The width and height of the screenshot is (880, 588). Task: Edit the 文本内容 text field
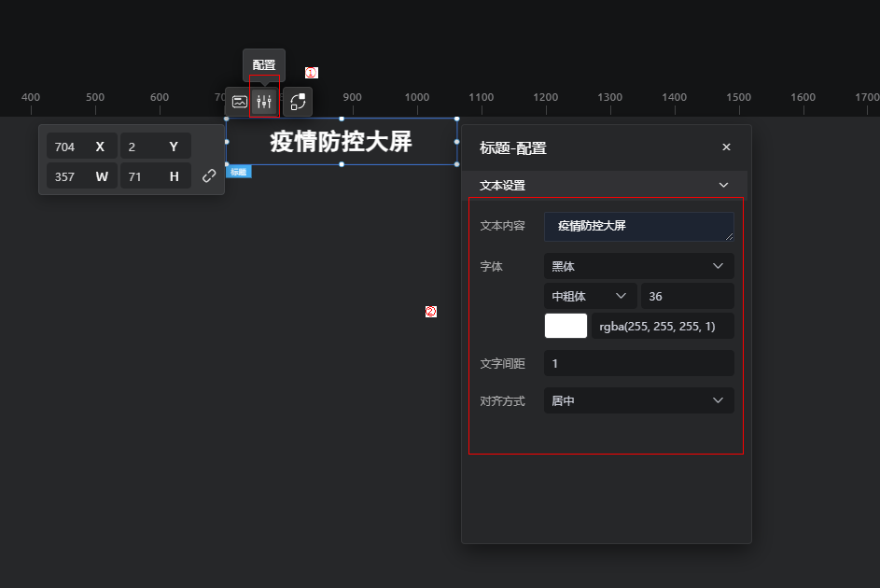click(638, 226)
